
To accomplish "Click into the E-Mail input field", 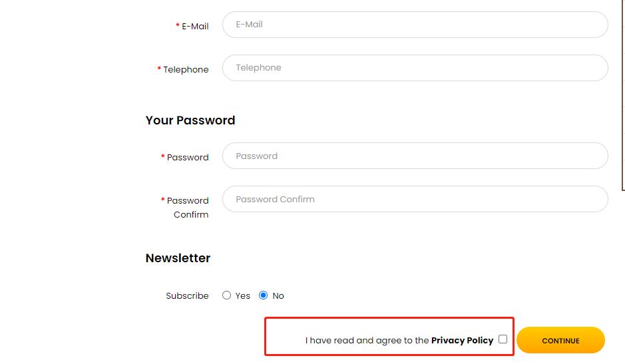I will 415,25.
